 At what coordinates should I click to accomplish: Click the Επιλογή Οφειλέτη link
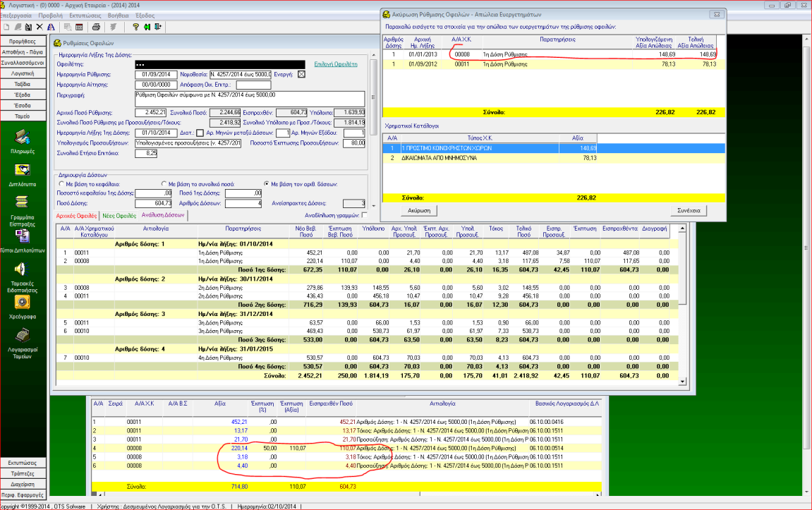(336, 64)
